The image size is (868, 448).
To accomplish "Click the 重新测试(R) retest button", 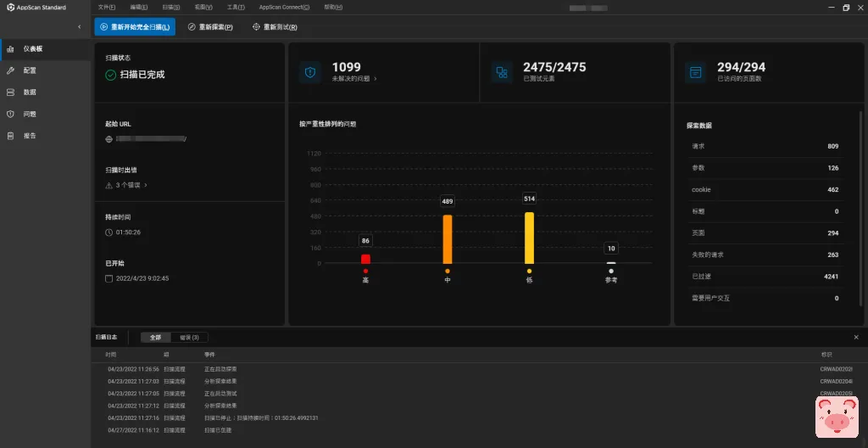I will click(x=275, y=27).
